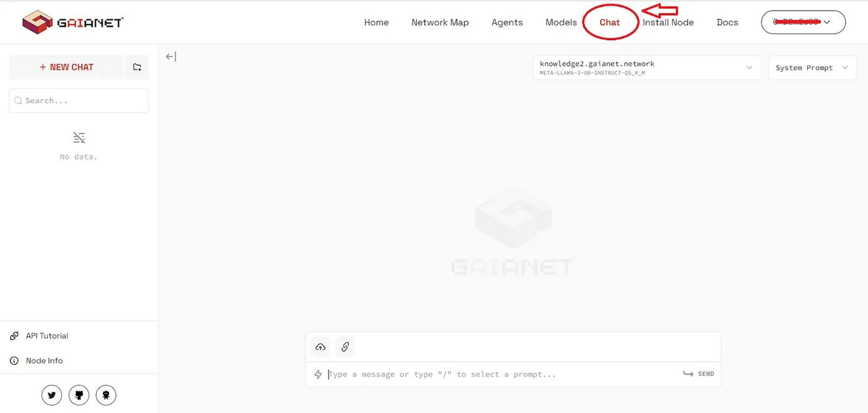Go to the Network Map page
This screenshot has height=413, width=868.
(440, 22)
